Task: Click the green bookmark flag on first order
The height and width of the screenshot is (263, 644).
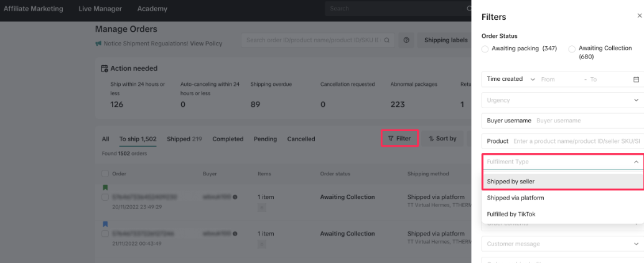Action: tap(105, 187)
